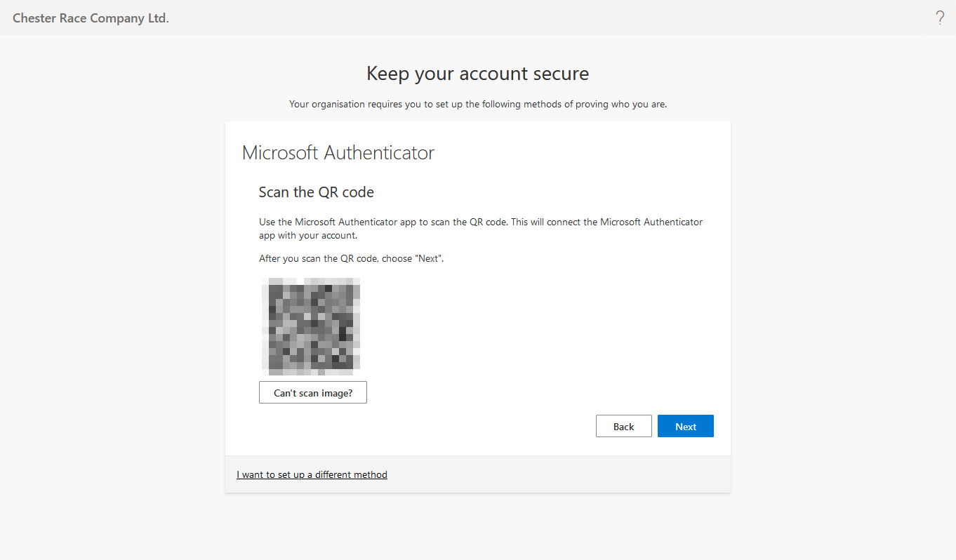Click the "Keep your account secure" heading
Image resolution: width=956 pixels, height=560 pixels.
click(x=478, y=73)
